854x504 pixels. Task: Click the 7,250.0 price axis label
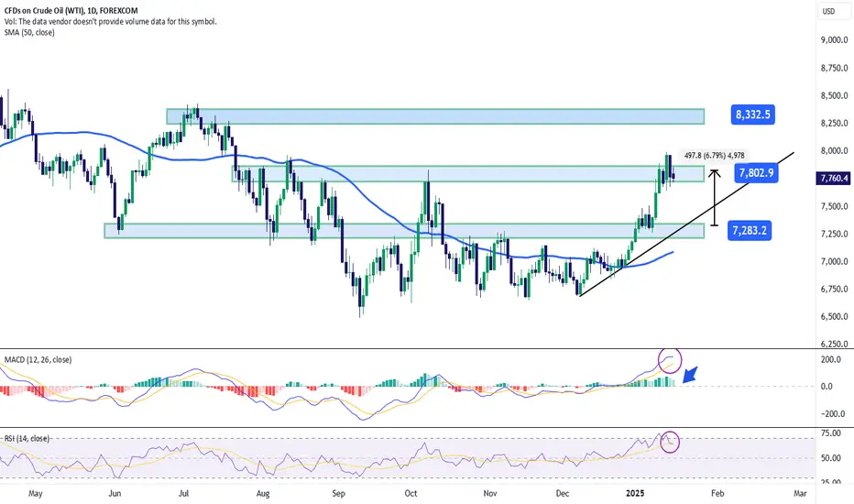[x=835, y=234]
